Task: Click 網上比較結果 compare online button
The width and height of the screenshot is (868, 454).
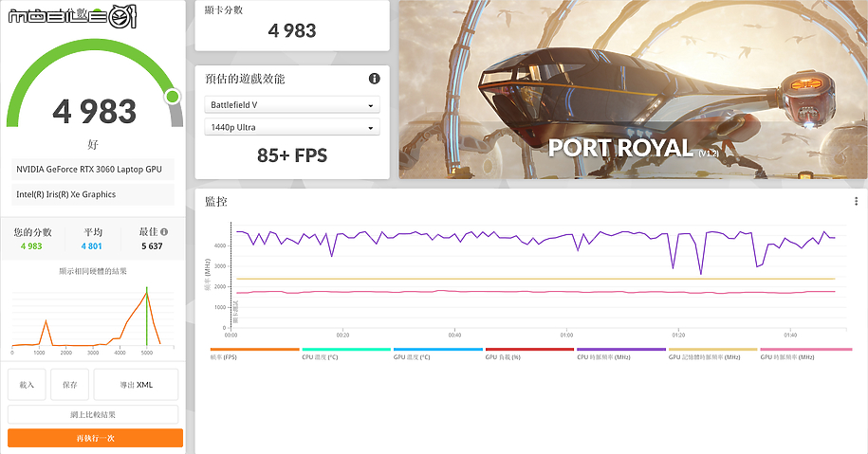Action: [x=93, y=414]
